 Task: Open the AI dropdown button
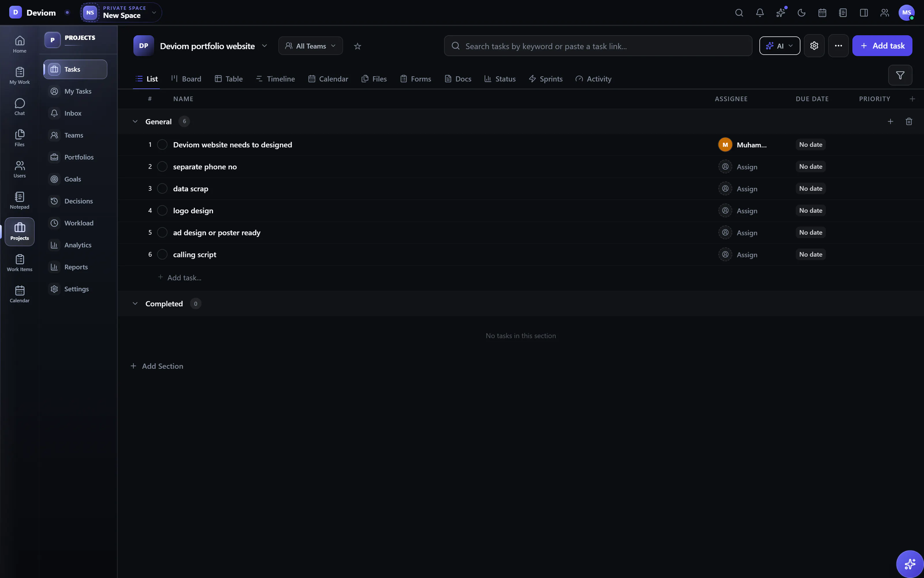(779, 46)
